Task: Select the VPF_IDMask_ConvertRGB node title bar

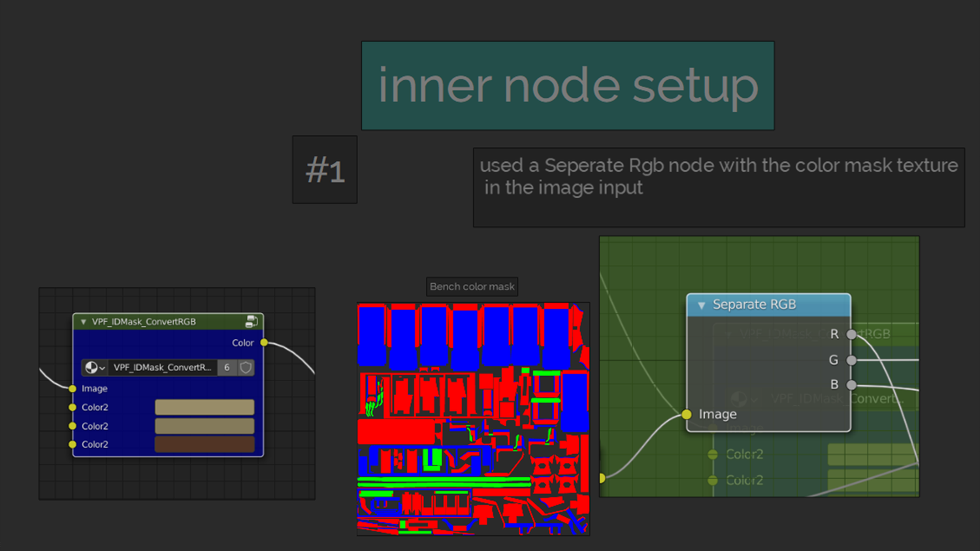Action: [168, 321]
